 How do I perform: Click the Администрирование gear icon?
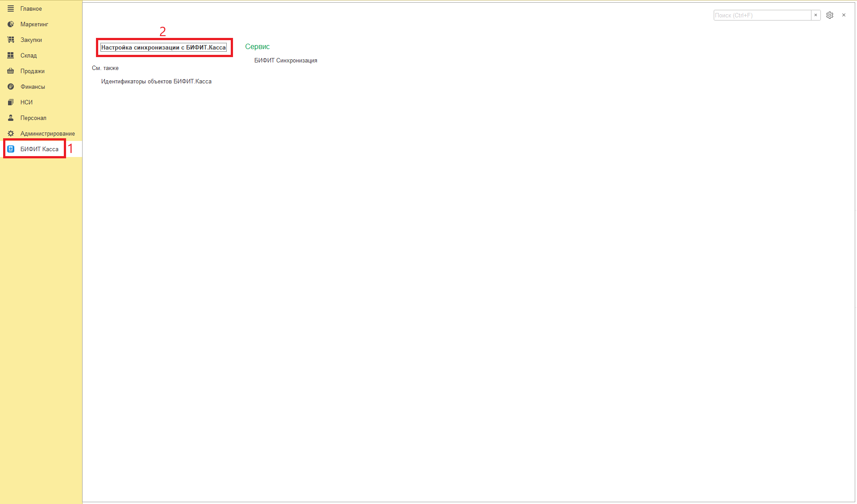coord(11,133)
